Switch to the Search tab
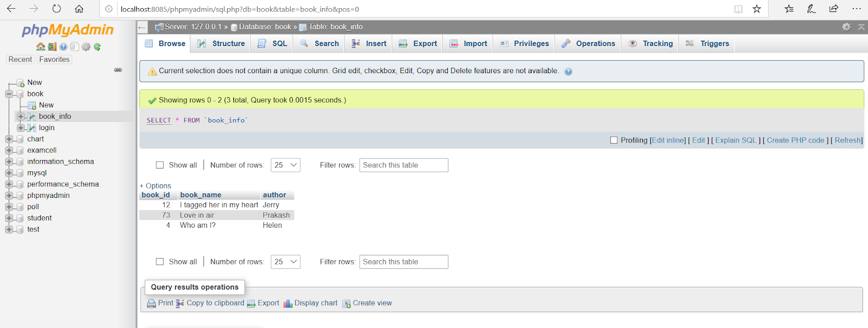868x328 pixels. (319, 43)
